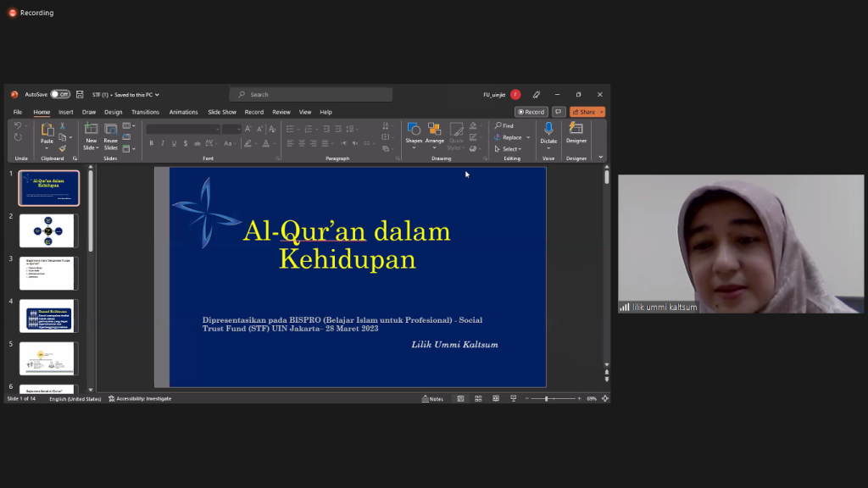Start Slide Show from status bar icon

513,398
